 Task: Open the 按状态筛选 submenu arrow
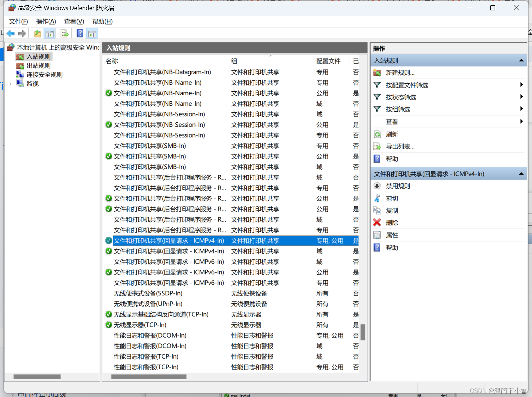click(521, 97)
